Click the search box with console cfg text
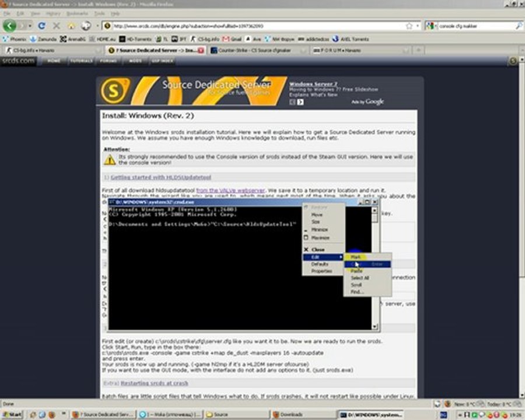The width and height of the screenshot is (525, 420). [x=475, y=26]
